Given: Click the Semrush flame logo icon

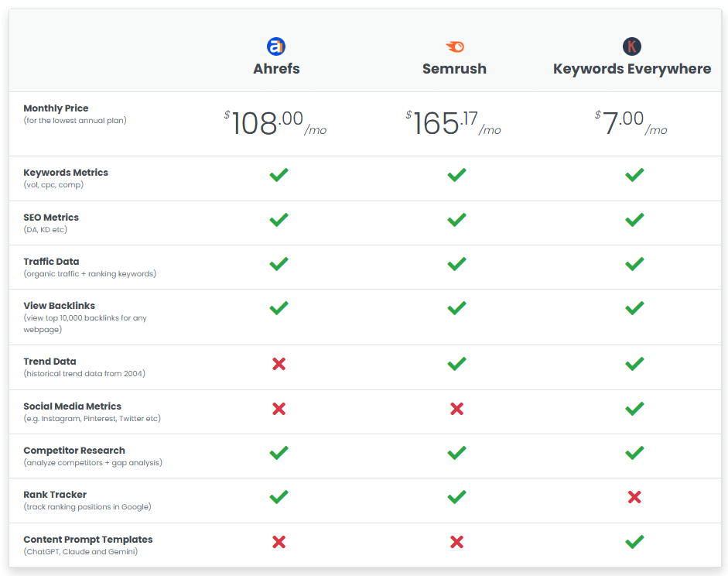Looking at the screenshot, I should [x=455, y=46].
